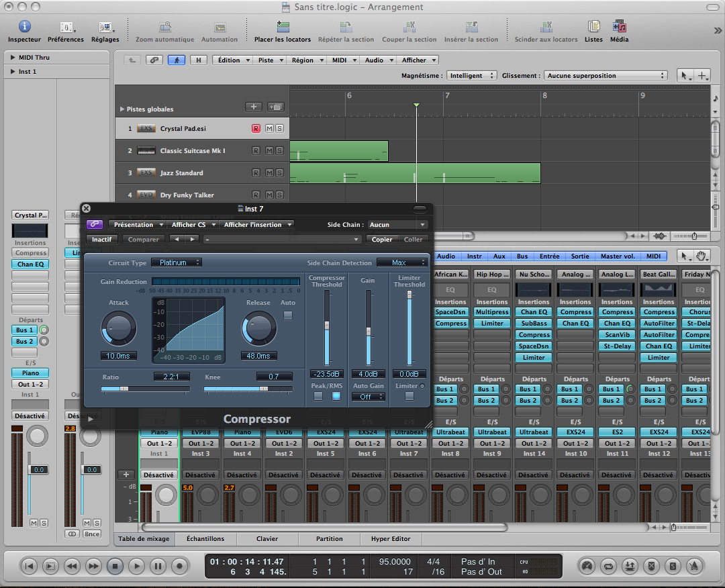Open the Listes icon in toolbar

(x=593, y=28)
